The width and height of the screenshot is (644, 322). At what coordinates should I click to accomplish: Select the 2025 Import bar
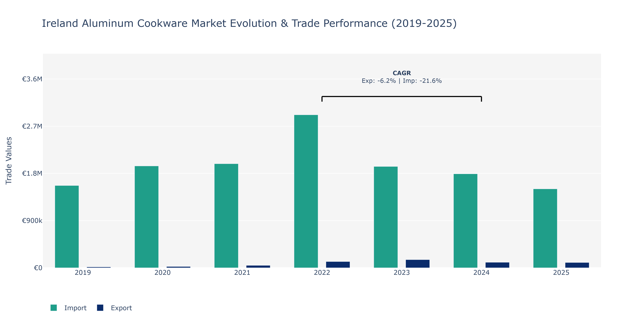click(545, 228)
